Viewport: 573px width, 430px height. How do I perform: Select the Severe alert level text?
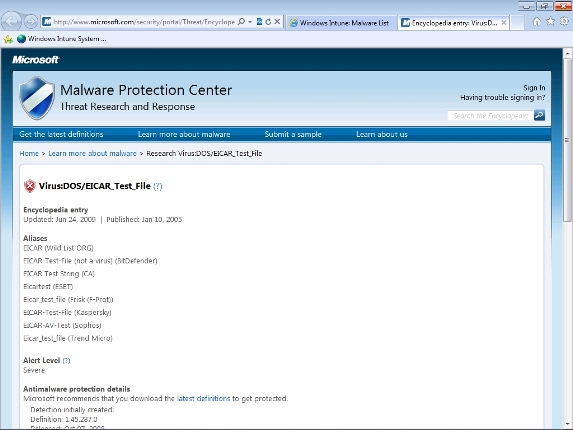34,370
